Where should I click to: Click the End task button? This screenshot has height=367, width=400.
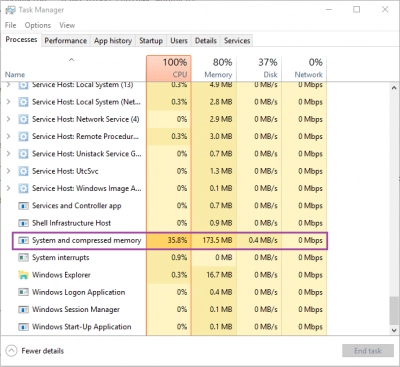[368, 351]
